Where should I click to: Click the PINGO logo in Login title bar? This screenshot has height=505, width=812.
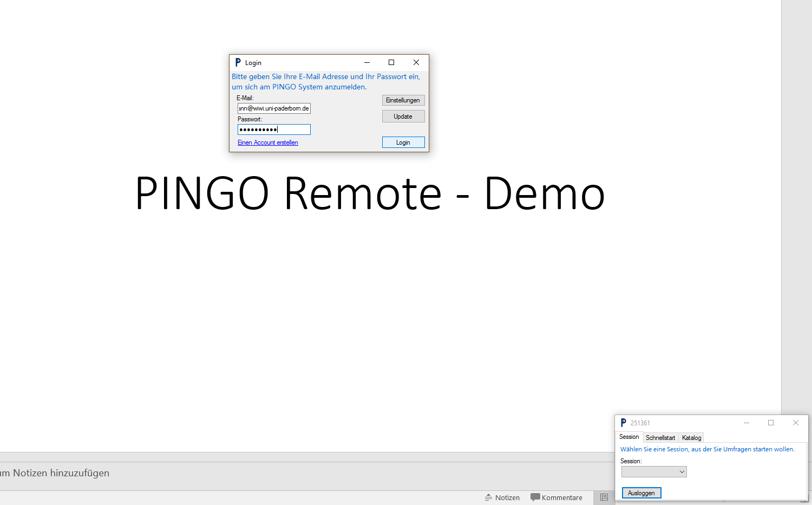click(238, 62)
